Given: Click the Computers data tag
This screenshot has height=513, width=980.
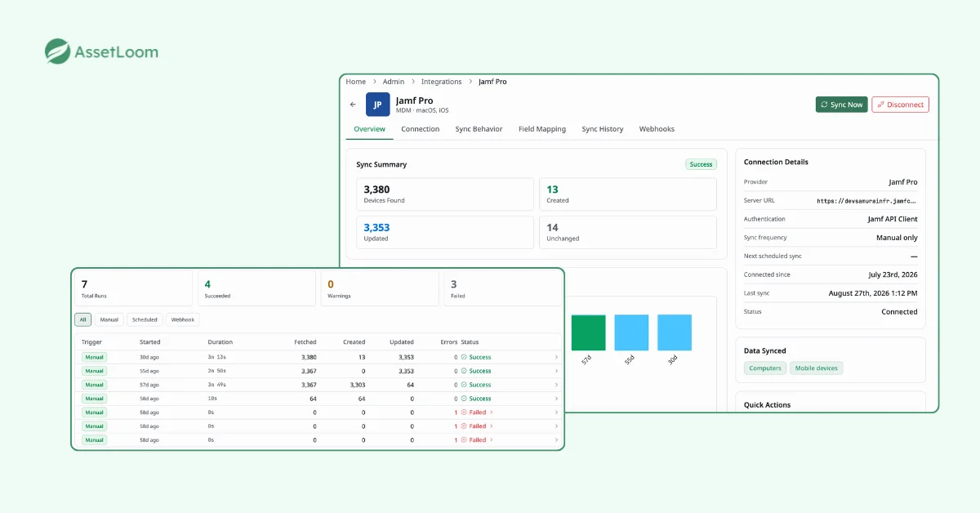Looking at the screenshot, I should click(765, 368).
